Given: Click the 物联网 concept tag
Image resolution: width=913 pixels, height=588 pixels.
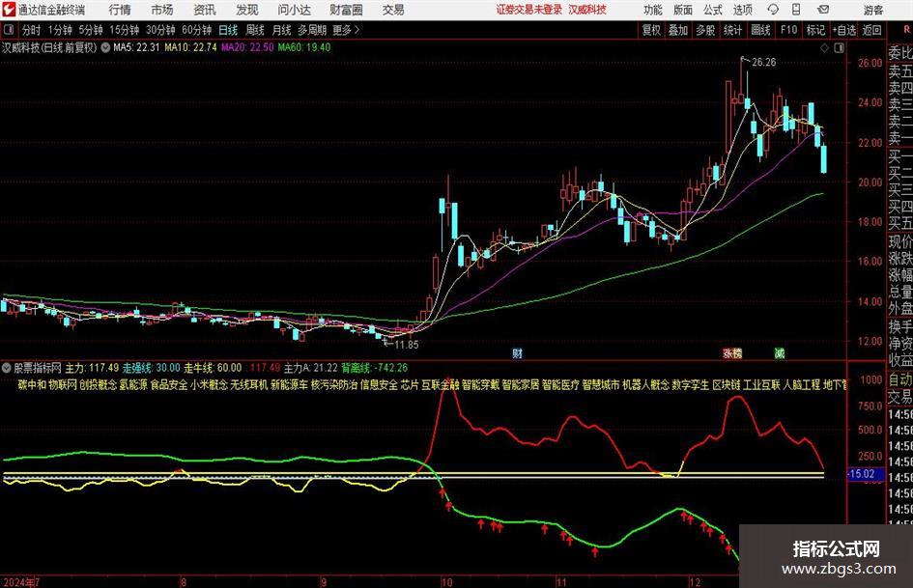Looking at the screenshot, I should point(62,385).
